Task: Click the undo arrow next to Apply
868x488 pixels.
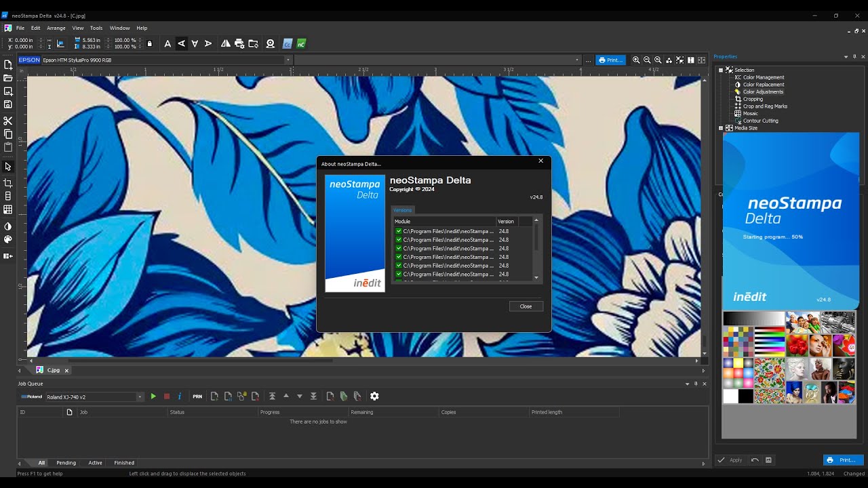Action: (755, 460)
